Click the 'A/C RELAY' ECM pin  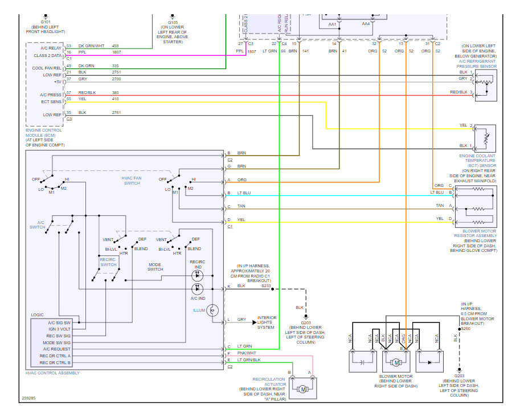click(51, 48)
